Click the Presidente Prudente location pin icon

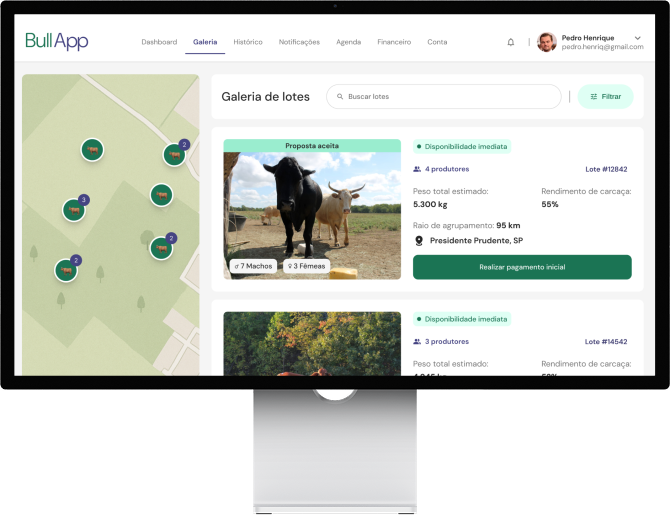click(419, 241)
